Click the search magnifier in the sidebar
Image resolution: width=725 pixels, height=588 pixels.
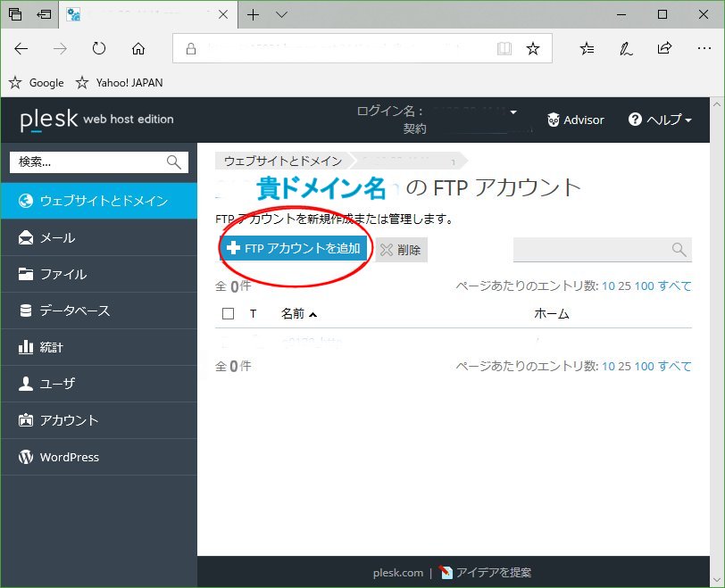[x=172, y=161]
